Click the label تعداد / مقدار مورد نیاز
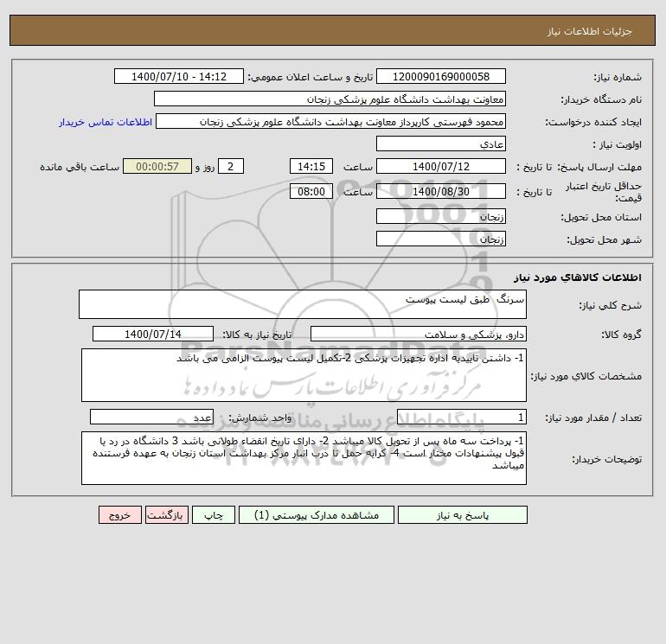This screenshot has width=666, height=644. point(593,418)
